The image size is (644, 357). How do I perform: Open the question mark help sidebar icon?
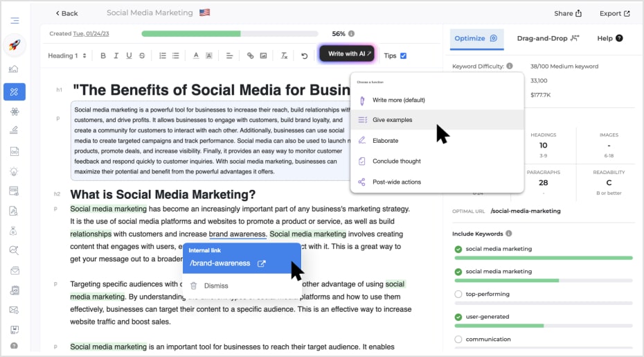pyautogui.click(x=14, y=346)
